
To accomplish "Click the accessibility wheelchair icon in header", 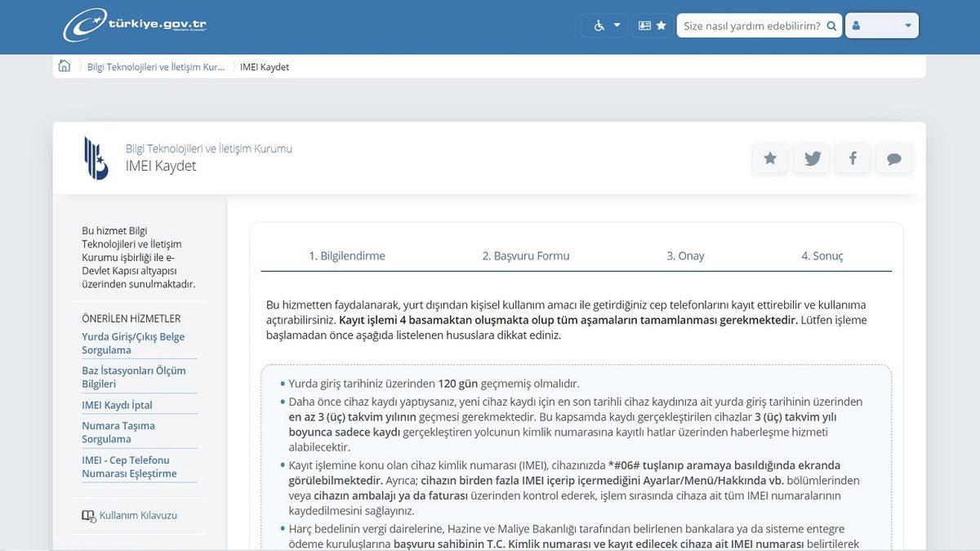I will (x=599, y=24).
